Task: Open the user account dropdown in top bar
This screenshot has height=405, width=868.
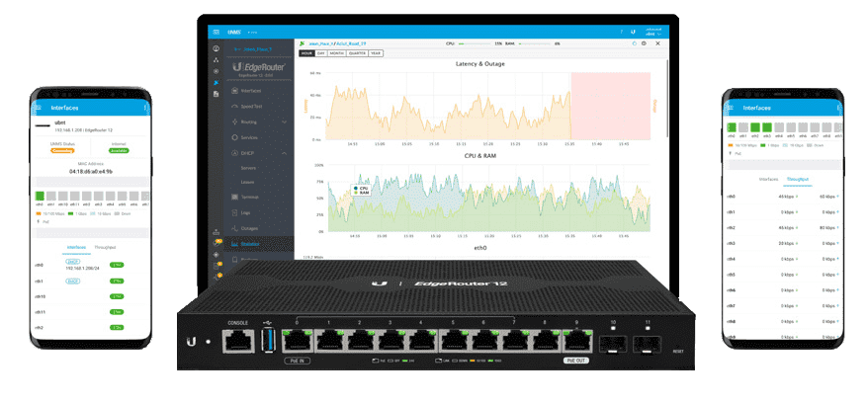Action: click(x=654, y=32)
